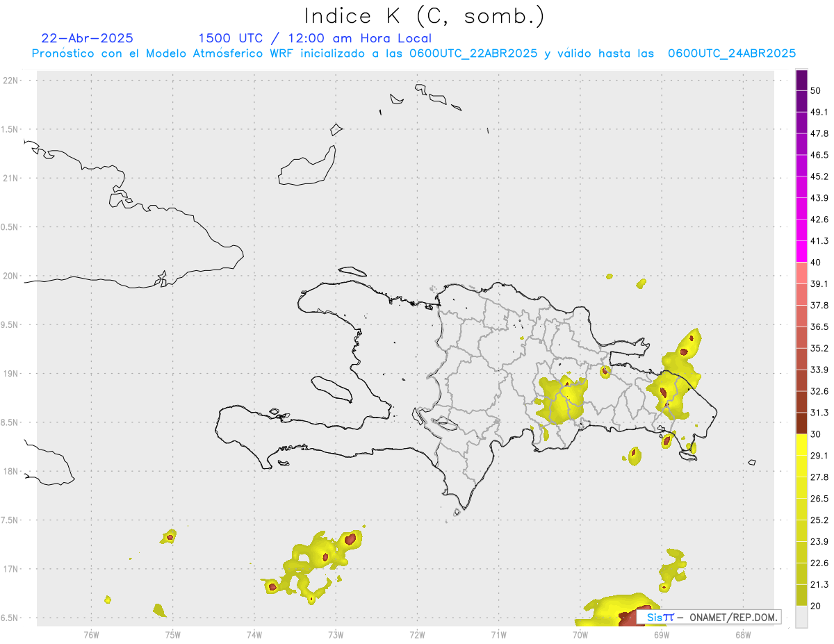Click the color scale value "33.9"

pyautogui.click(x=819, y=370)
